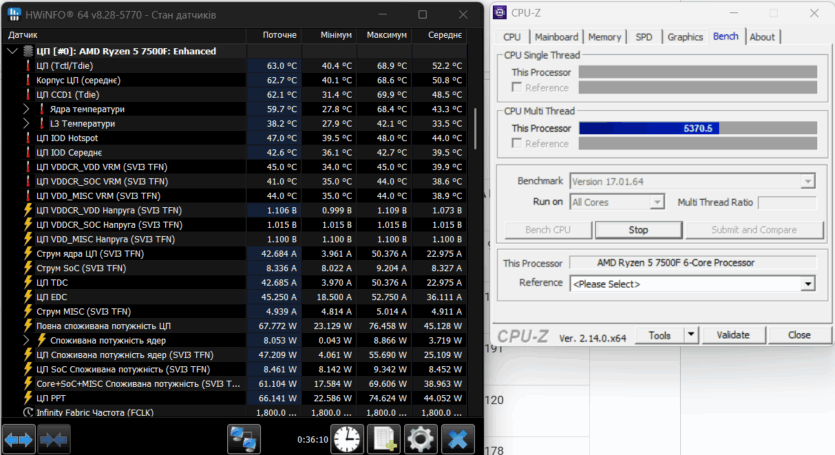Click the clock reset timer icon

347,438
